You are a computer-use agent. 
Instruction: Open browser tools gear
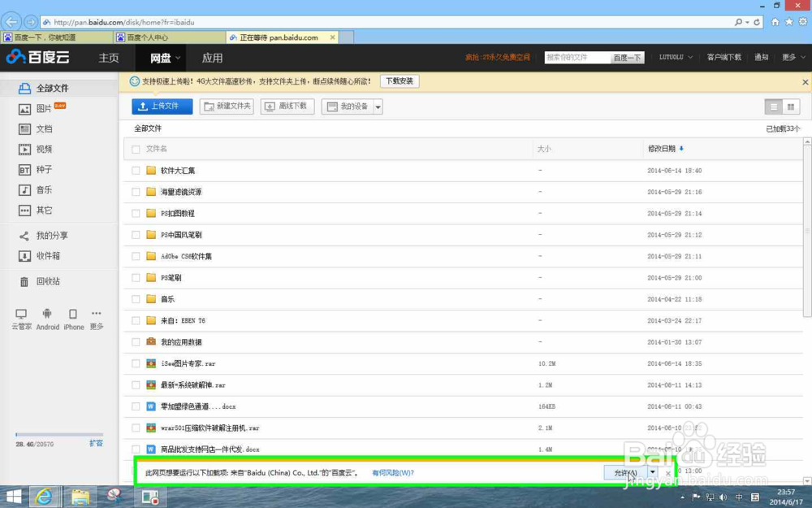point(803,22)
